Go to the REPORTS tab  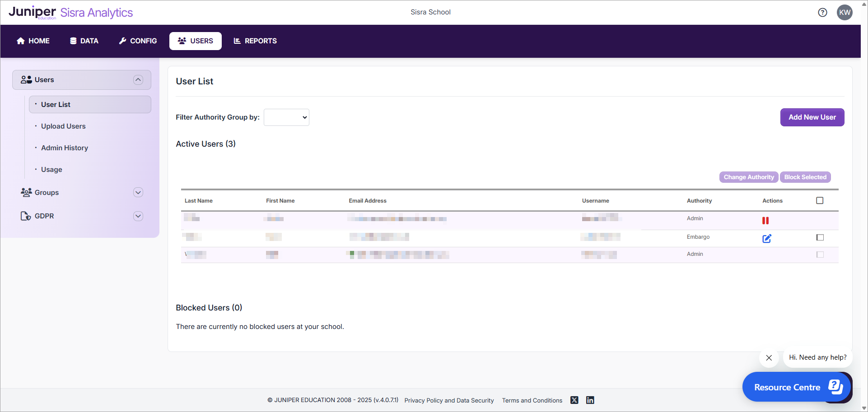click(255, 41)
